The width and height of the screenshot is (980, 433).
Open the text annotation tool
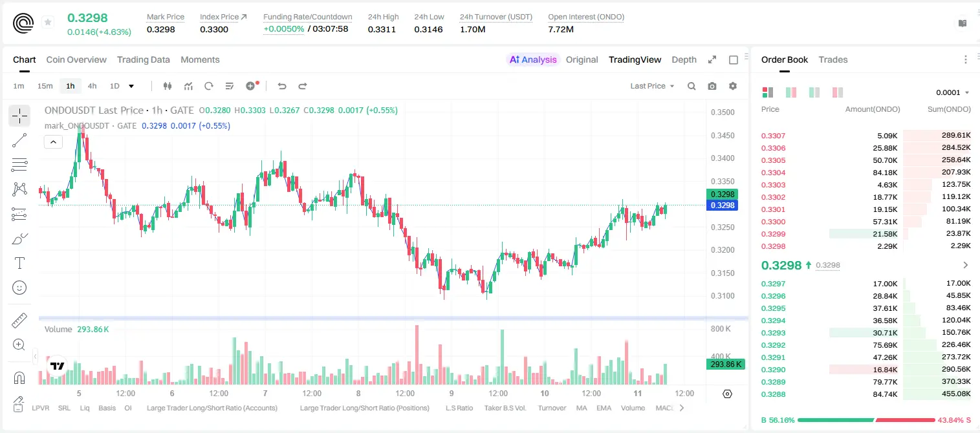(x=19, y=263)
